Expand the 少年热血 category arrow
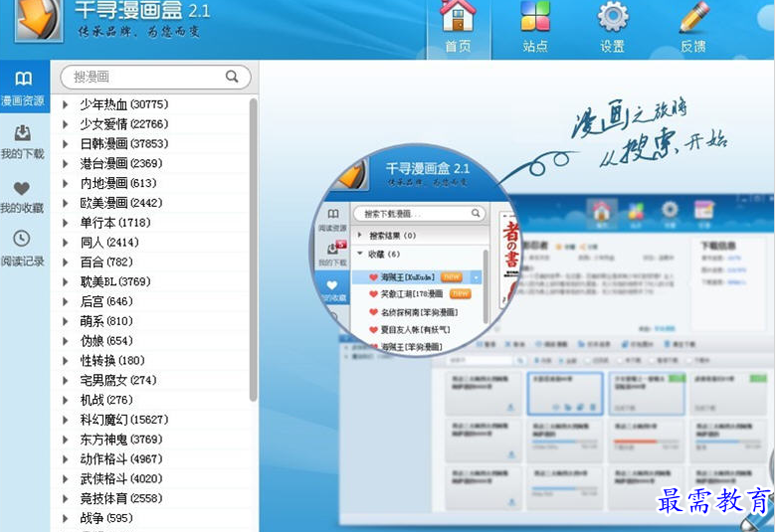 65,104
